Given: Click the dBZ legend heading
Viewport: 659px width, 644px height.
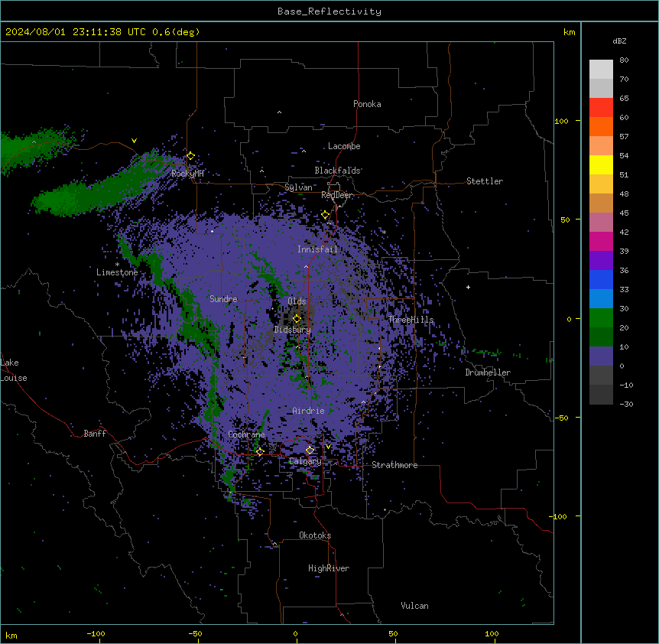Looking at the screenshot, I should click(x=619, y=41).
